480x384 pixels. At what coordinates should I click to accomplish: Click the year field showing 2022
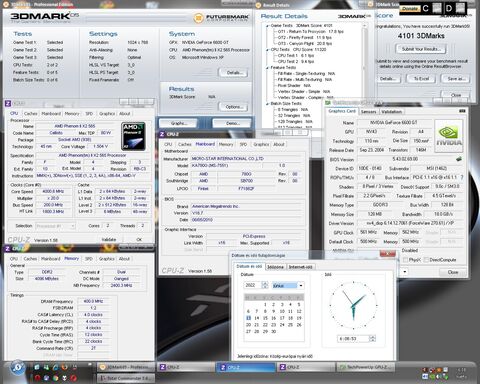253,285
